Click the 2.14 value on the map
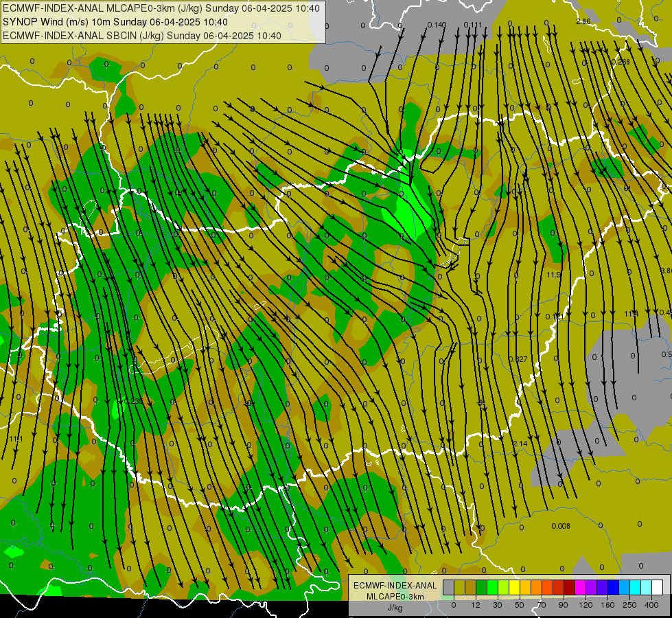This screenshot has height=618, width=672. 520,444
